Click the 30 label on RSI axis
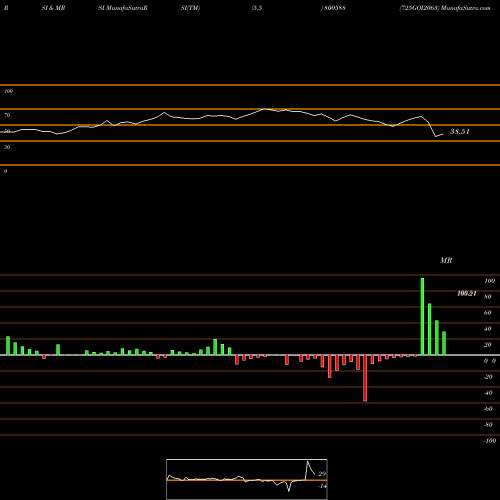The width and height of the screenshot is (500, 500). coord(7,147)
